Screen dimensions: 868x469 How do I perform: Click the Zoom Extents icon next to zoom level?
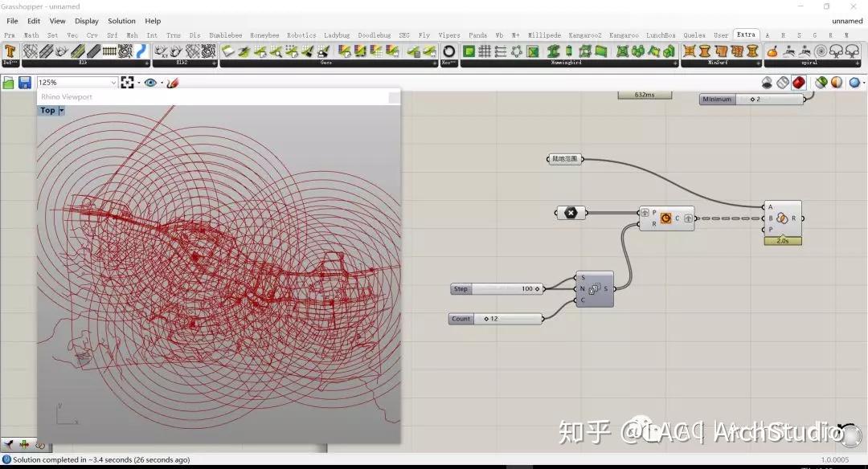(x=127, y=82)
